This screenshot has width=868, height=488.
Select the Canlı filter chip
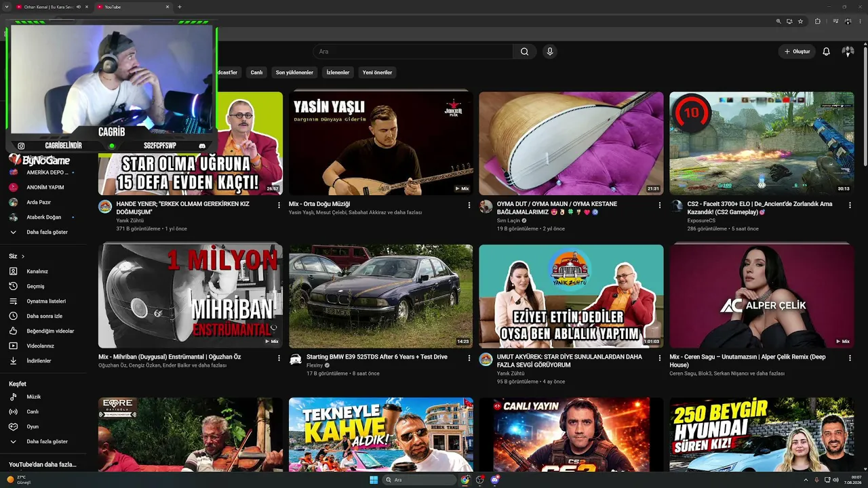coord(256,73)
